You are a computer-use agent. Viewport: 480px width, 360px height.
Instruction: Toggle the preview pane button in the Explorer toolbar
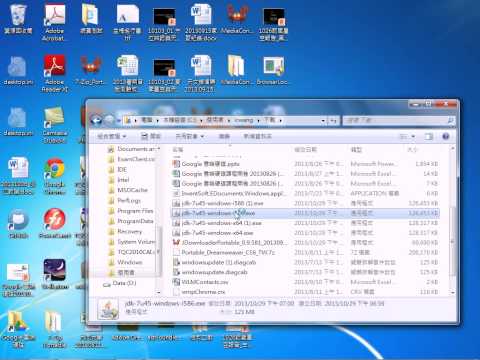[x=429, y=136]
